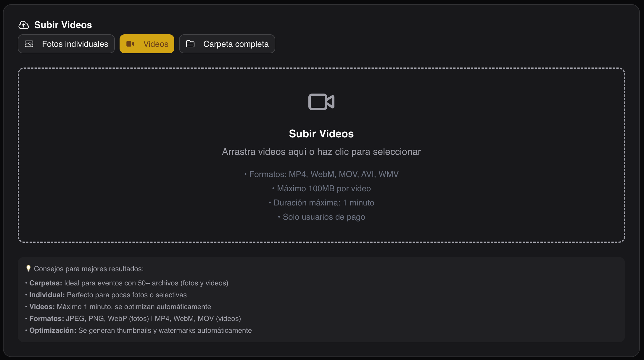Click the Duración máxima 1 minuto text
This screenshot has height=360, width=644.
[321, 202]
